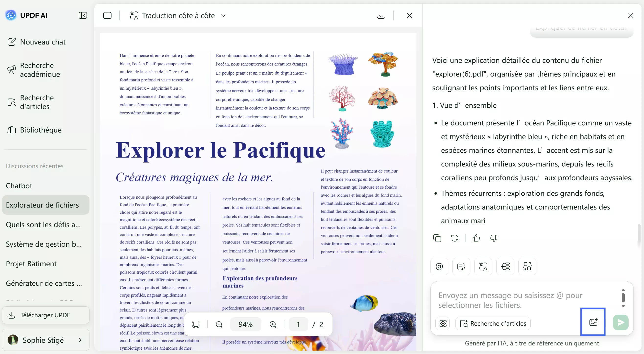
Task: Open Recherche académique in the sidebar
Action: pos(40,70)
